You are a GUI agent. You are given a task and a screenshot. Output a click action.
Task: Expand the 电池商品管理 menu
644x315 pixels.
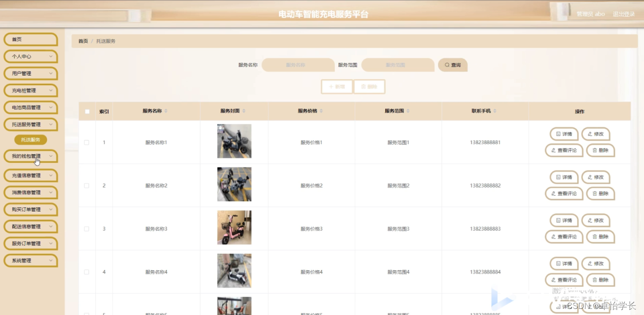tap(30, 108)
